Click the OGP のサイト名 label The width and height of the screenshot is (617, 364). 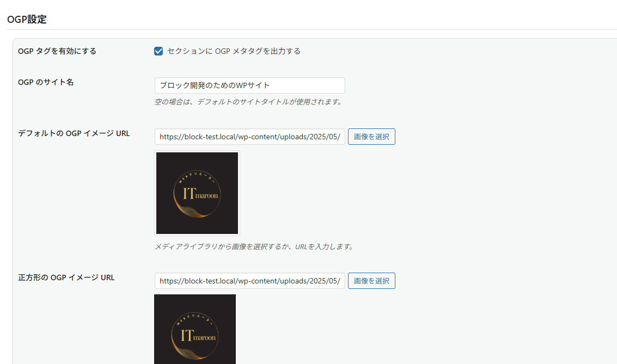46,82
